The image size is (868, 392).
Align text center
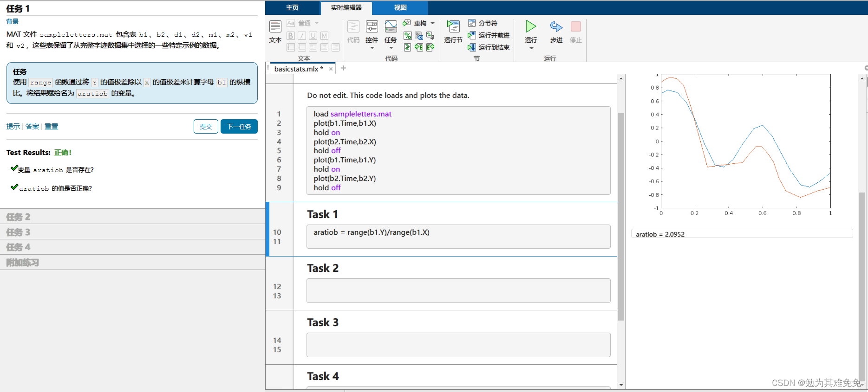pyautogui.click(x=324, y=47)
